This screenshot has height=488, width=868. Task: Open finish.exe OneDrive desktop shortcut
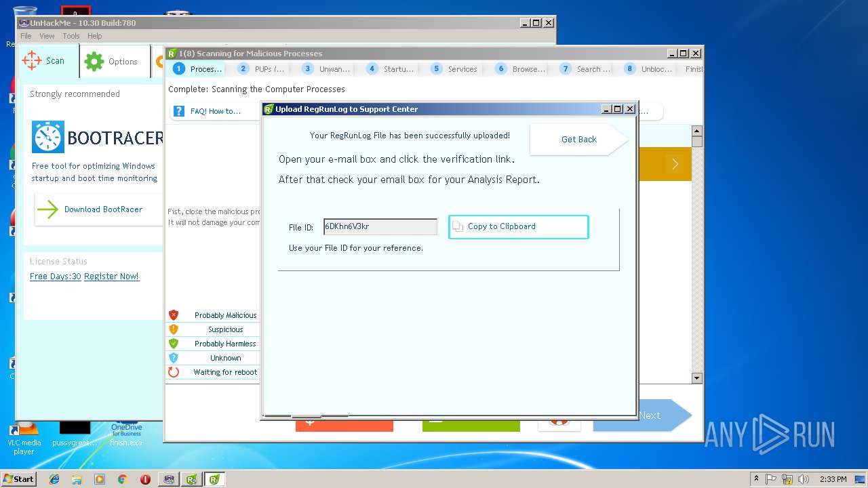127,435
